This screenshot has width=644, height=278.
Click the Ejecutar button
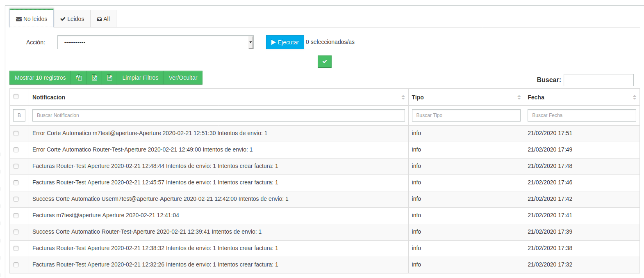click(285, 42)
